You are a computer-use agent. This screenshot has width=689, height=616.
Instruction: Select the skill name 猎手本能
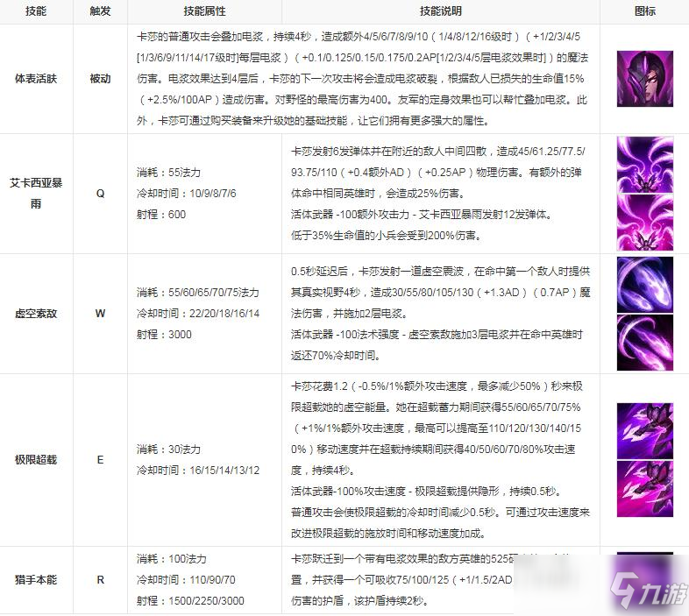tap(36, 580)
